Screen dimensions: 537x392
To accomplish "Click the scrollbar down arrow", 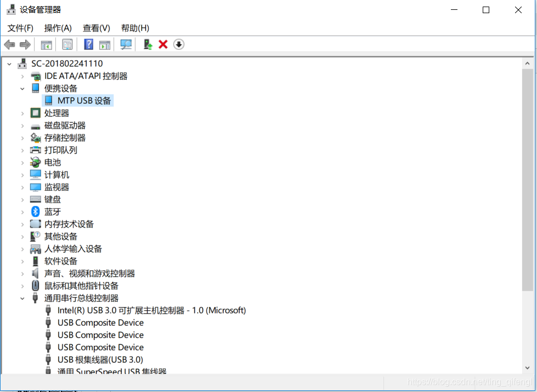I will coord(528,368).
